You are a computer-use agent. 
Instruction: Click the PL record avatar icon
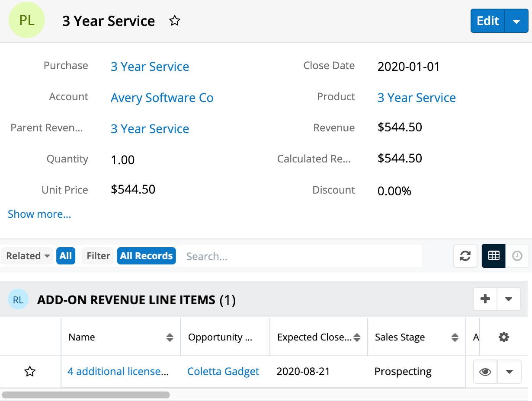(27, 20)
